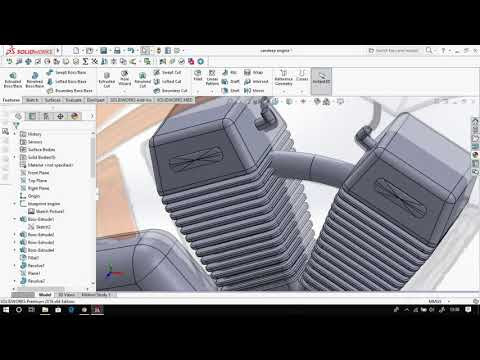Choose Boundary Boss/Base
This screenshot has height=360, width=480.
tap(70, 90)
